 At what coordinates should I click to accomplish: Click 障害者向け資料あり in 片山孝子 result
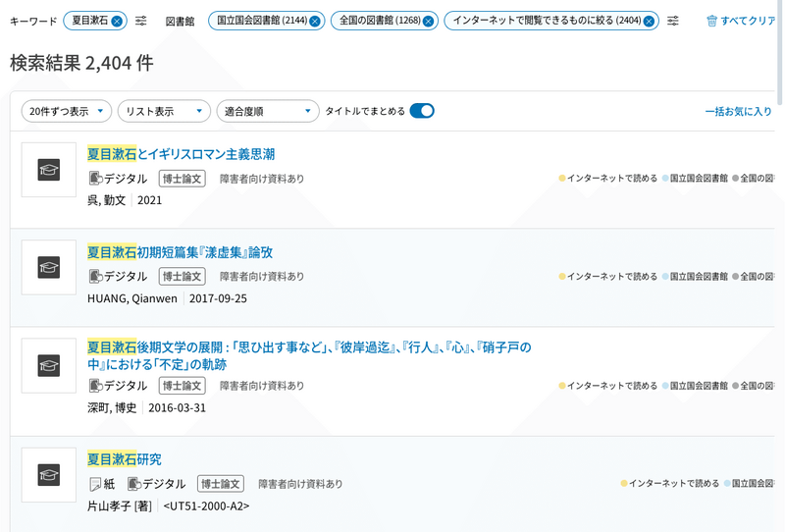(300, 484)
